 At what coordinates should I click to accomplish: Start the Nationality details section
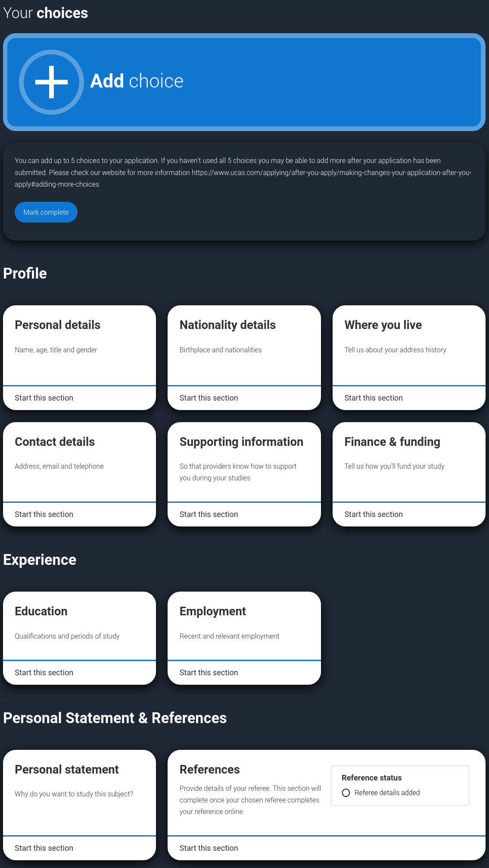209,398
